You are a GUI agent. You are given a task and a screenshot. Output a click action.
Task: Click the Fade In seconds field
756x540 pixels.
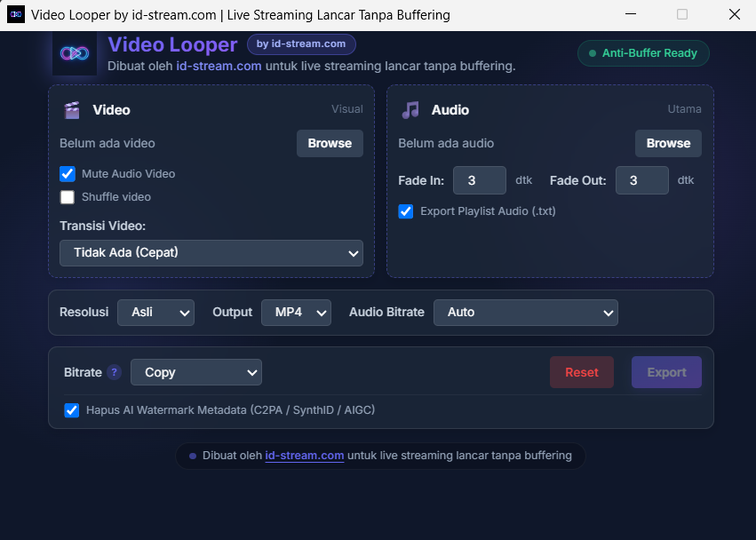[x=480, y=180]
